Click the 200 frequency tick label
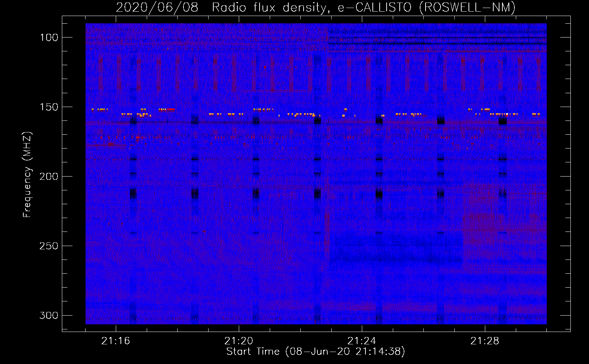This screenshot has height=364, width=589. [x=48, y=177]
